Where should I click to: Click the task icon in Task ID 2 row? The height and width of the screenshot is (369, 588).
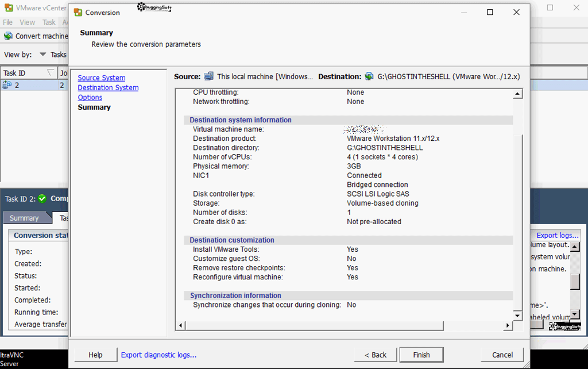point(7,85)
